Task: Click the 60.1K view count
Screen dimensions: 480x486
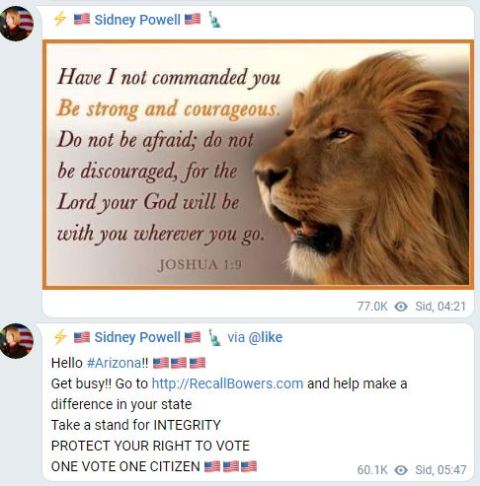Action: point(372,470)
